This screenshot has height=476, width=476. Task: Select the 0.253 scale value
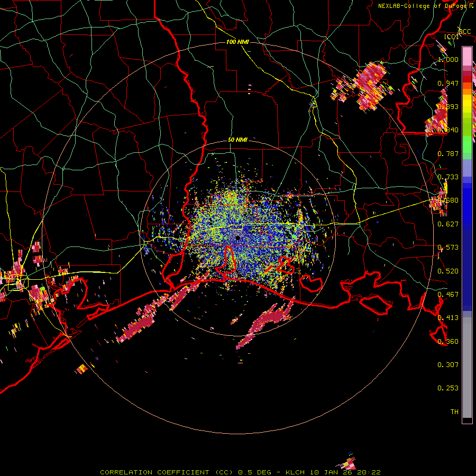click(448, 388)
